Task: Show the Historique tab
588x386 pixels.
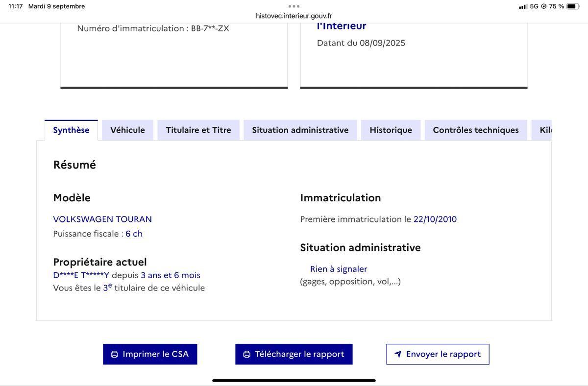Action: click(391, 130)
